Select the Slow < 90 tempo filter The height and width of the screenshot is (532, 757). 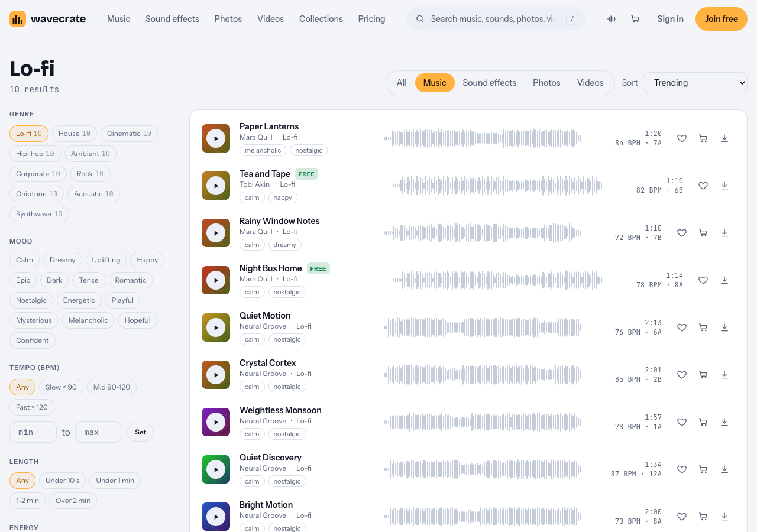[61, 387]
